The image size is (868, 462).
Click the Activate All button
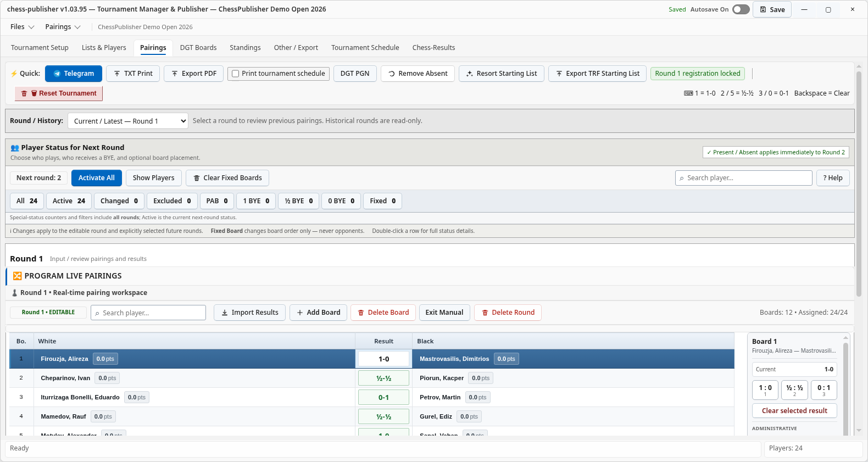pos(97,178)
